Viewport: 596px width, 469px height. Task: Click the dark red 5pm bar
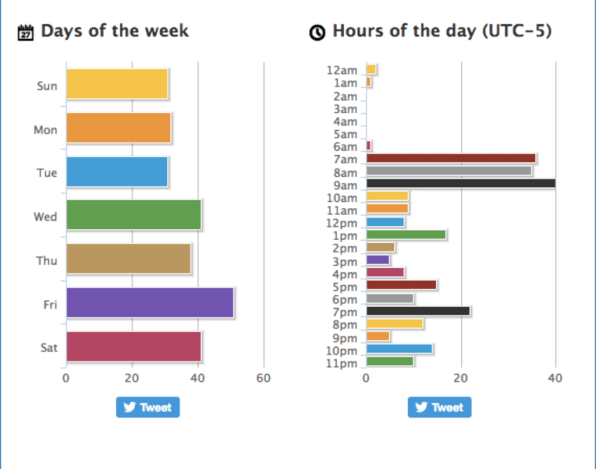coord(401,285)
